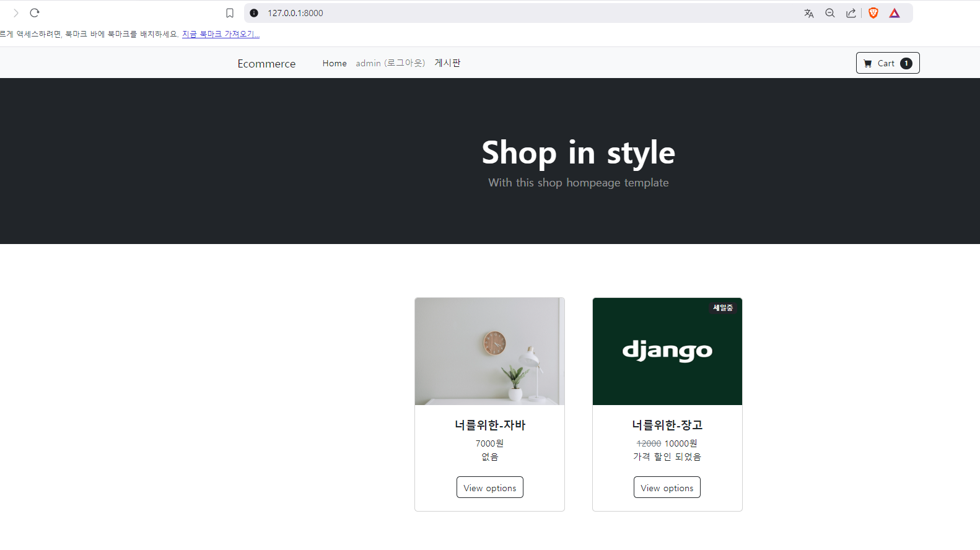This screenshot has width=980, height=550.
Task: Click the Shop in style heading
Action: click(579, 153)
